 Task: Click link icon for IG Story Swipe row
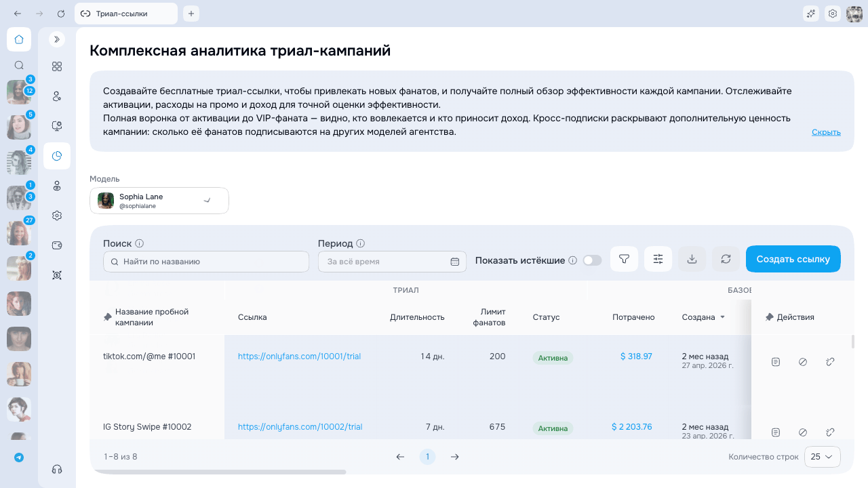click(x=830, y=432)
